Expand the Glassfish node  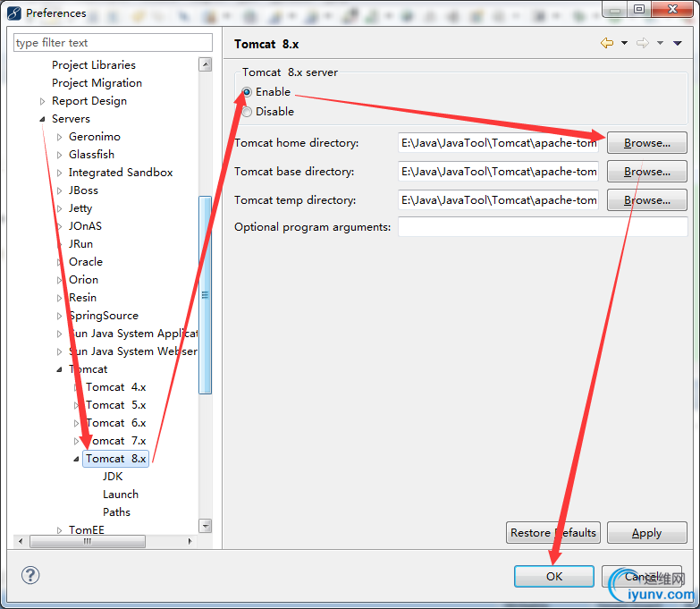[x=59, y=155]
